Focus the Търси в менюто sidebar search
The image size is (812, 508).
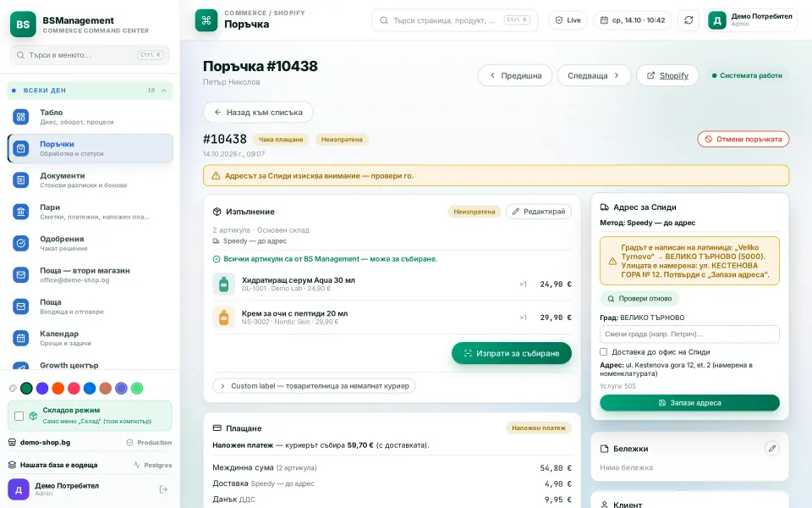click(x=90, y=55)
